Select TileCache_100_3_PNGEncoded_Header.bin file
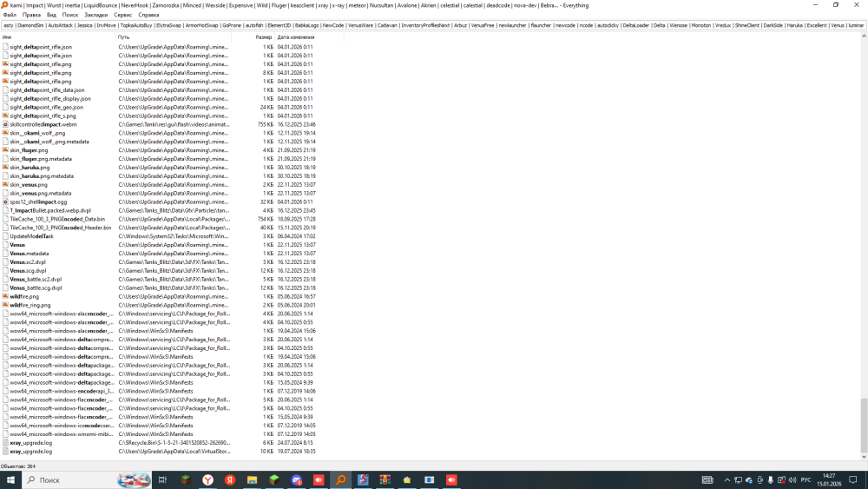The height and width of the screenshot is (489, 868). (61, 228)
